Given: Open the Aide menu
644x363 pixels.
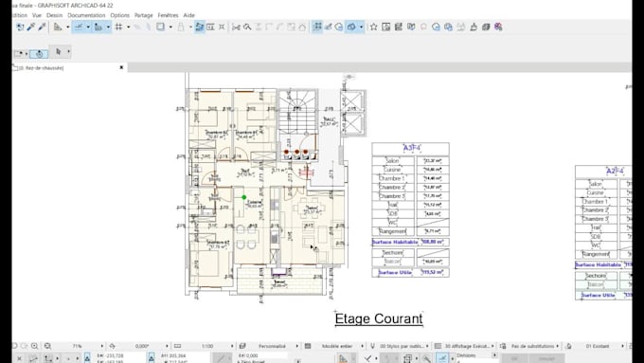Looking at the screenshot, I should (188, 15).
